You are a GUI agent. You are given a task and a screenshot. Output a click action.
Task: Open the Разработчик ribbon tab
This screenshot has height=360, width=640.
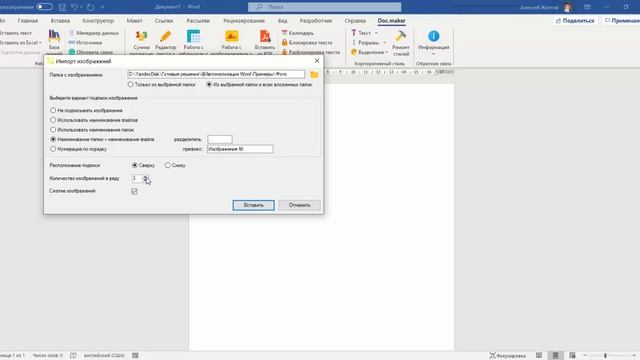(316, 20)
